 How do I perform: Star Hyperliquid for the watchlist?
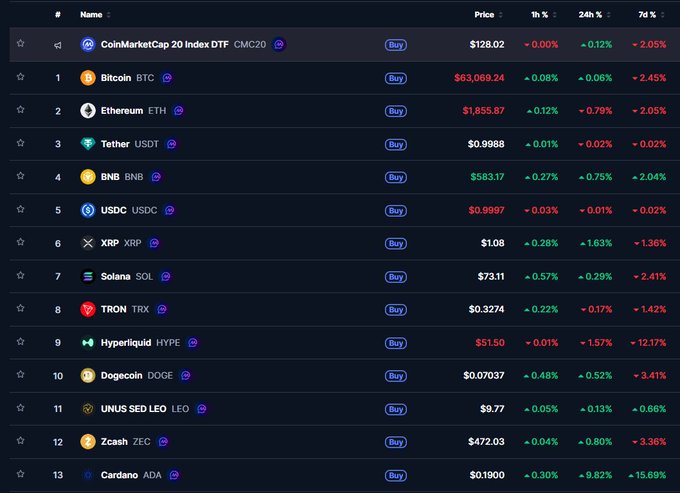[20, 341]
